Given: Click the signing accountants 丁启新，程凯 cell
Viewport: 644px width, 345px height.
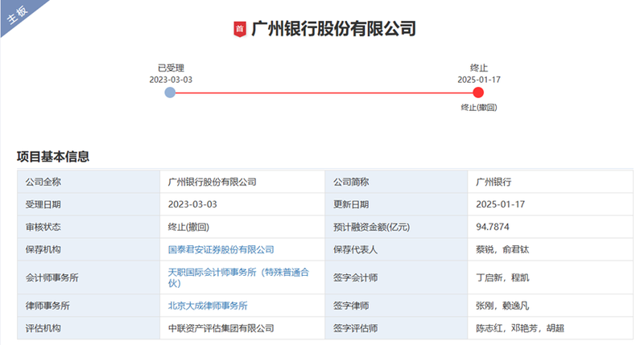Looking at the screenshot, I should [503, 277].
